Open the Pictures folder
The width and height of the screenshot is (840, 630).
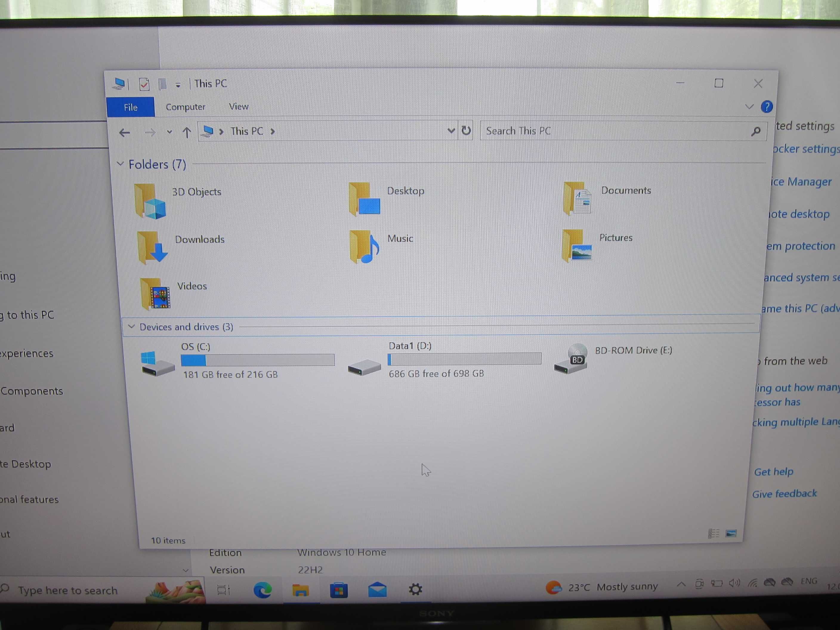click(x=597, y=245)
